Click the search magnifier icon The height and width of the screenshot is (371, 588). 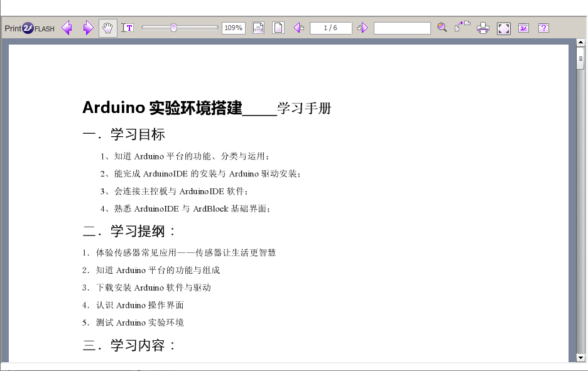click(442, 28)
